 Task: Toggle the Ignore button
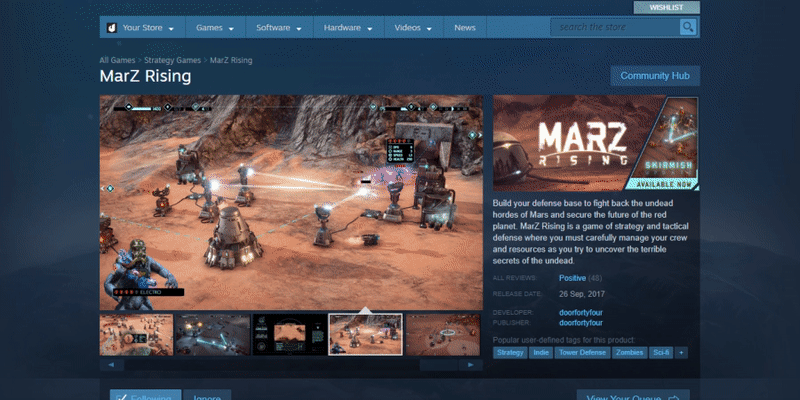pos(207,395)
